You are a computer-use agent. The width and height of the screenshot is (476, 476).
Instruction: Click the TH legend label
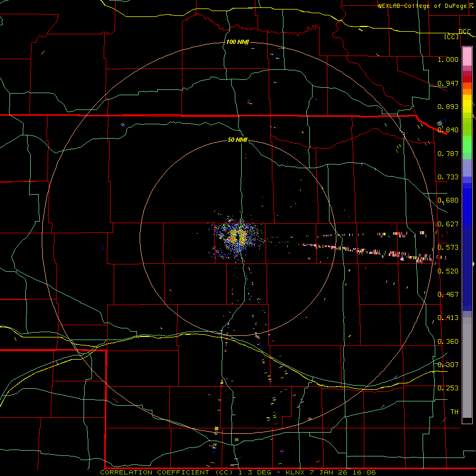[x=454, y=412]
